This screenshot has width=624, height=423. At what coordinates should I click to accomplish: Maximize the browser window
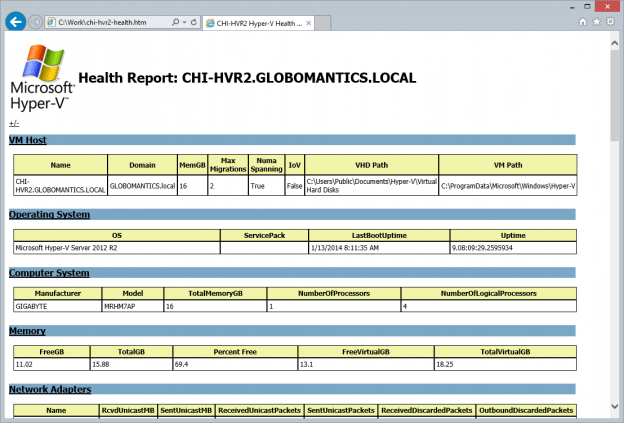pos(587,6)
